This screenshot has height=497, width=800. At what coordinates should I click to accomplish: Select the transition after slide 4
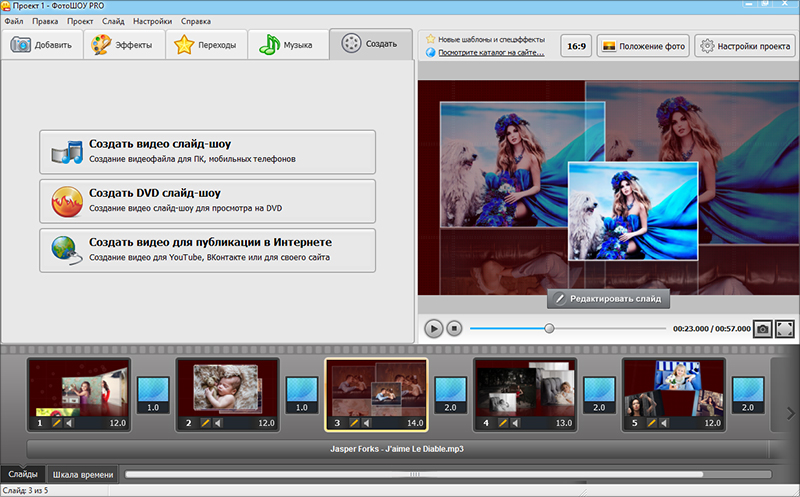[599, 395]
